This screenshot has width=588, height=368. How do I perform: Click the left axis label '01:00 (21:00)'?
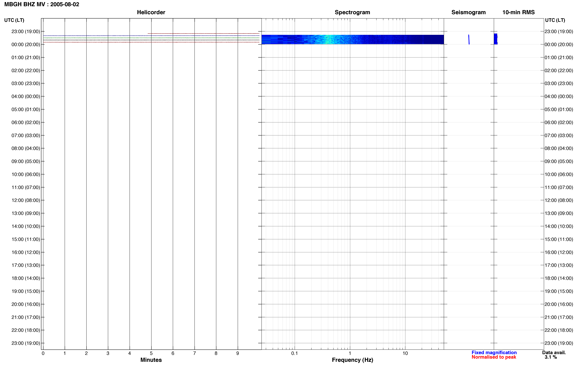click(26, 57)
